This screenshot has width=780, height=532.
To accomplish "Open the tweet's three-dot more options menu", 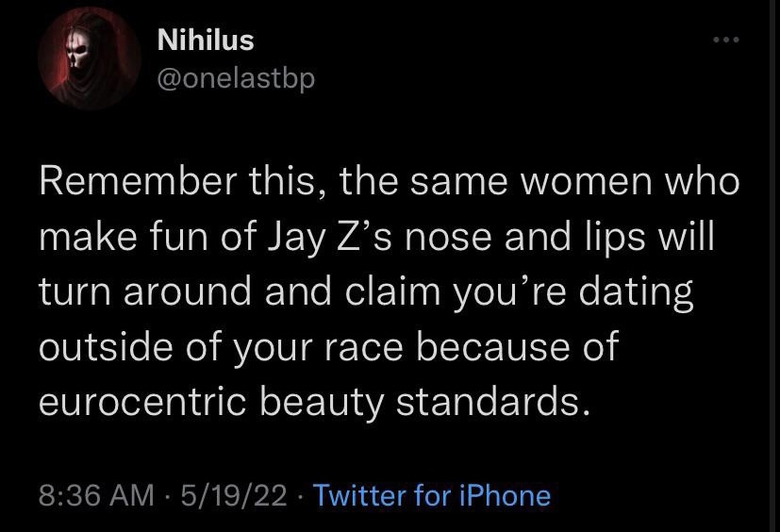I will pos(726,40).
